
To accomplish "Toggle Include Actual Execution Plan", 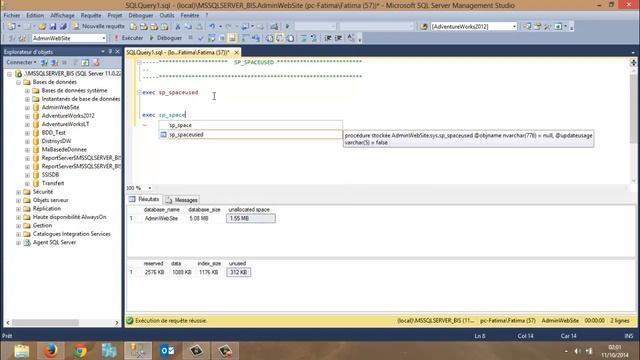I will (x=245, y=38).
